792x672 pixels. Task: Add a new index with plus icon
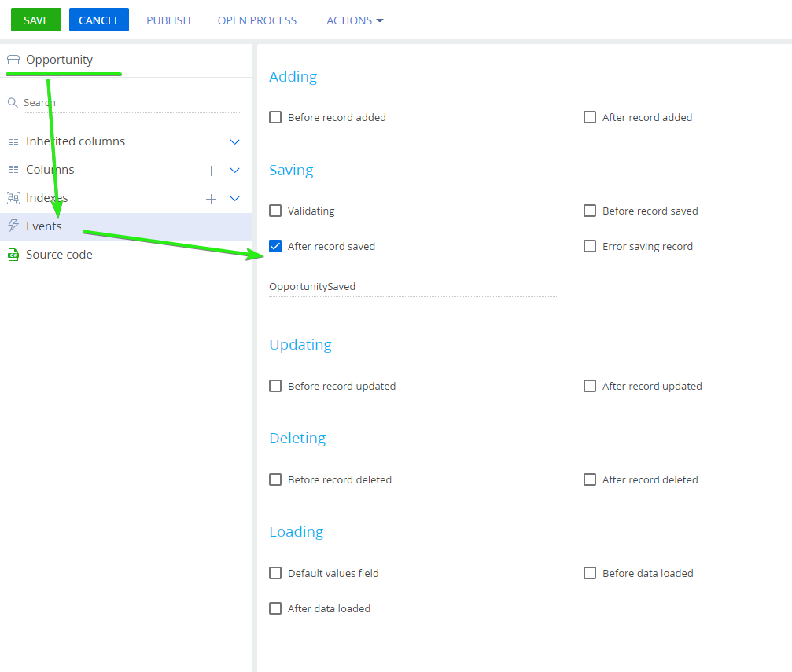click(211, 199)
